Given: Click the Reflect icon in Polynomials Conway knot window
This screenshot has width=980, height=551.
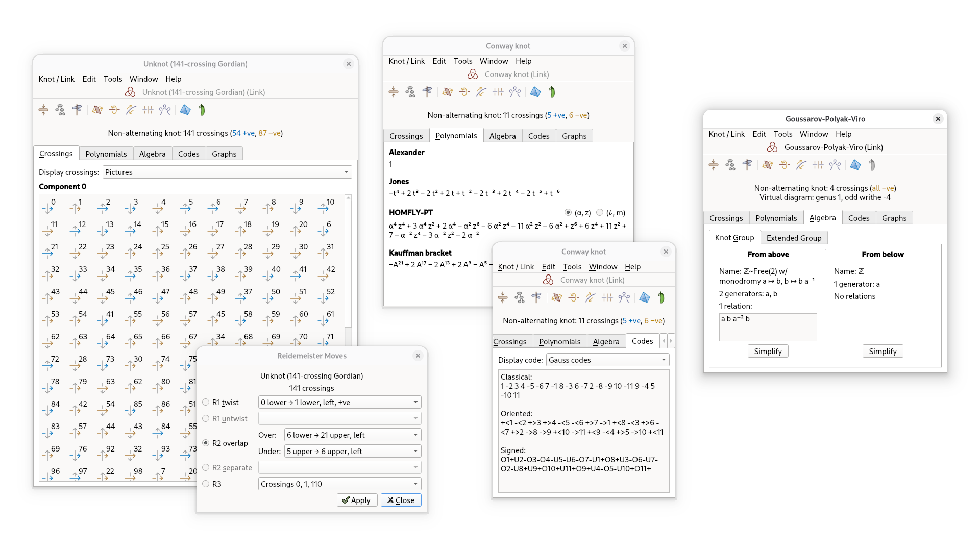Looking at the screenshot, I should click(x=448, y=92).
